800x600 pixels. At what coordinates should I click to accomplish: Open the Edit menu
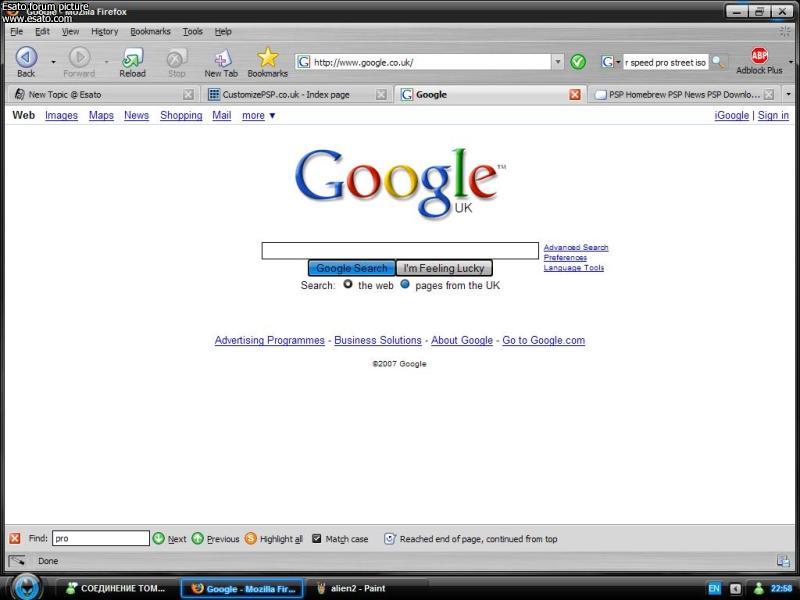click(42, 32)
